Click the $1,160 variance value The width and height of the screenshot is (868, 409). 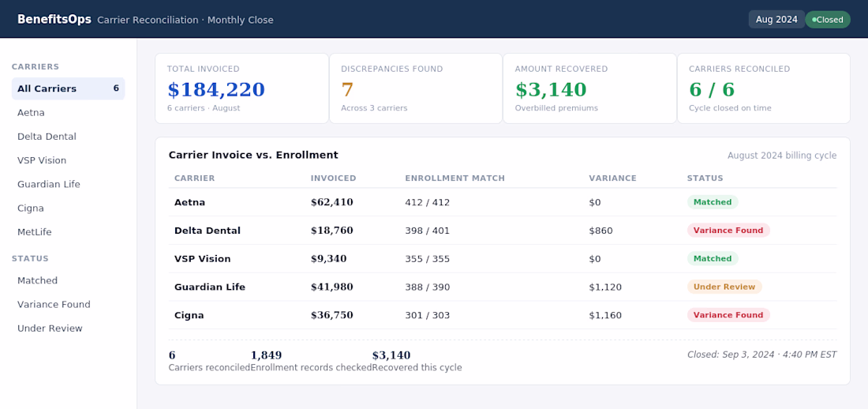605,315
